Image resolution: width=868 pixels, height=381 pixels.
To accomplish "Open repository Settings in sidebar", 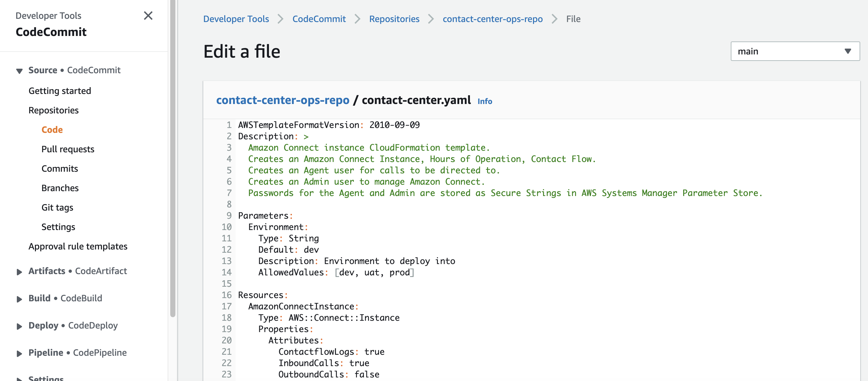I will pyautogui.click(x=58, y=227).
